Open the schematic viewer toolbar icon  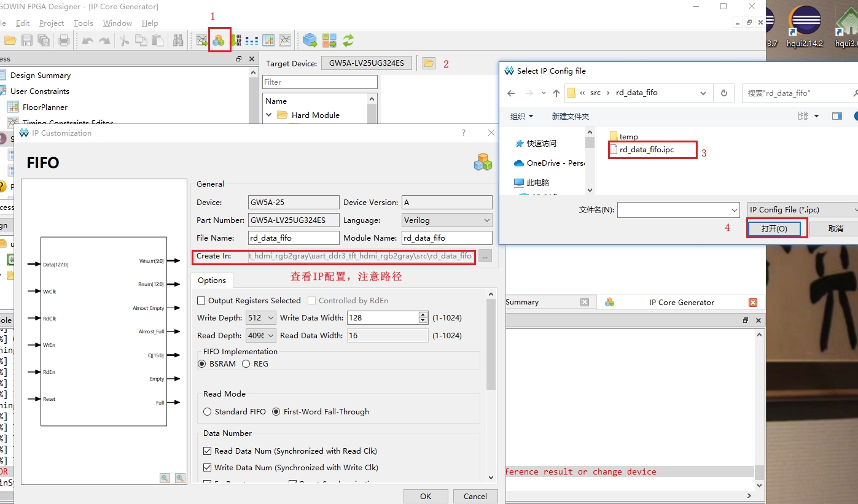pyautogui.click(x=202, y=41)
